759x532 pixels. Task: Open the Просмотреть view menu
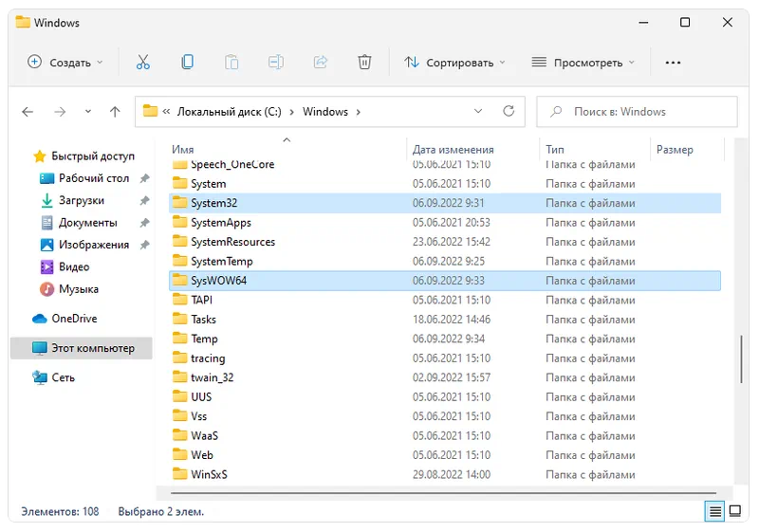pyautogui.click(x=583, y=63)
